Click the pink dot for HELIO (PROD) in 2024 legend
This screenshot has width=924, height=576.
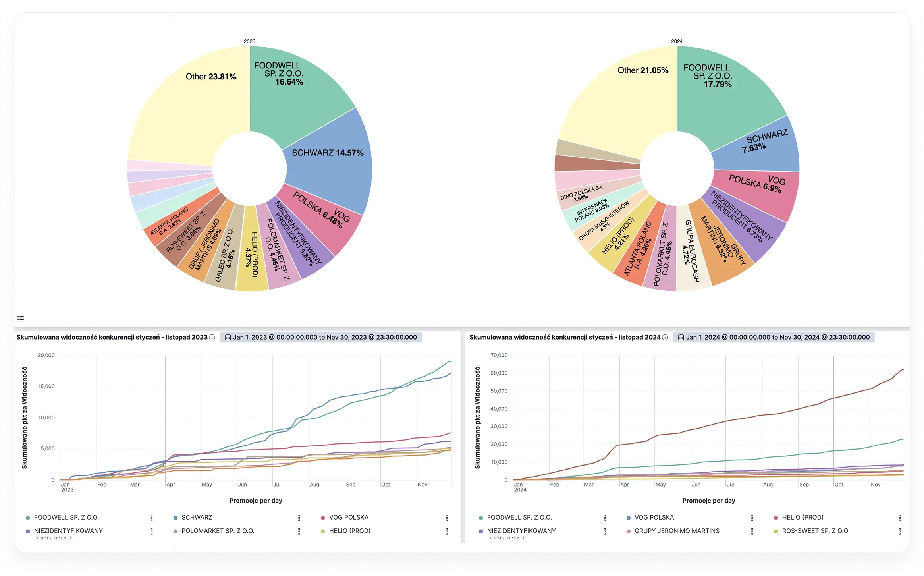pos(776,518)
